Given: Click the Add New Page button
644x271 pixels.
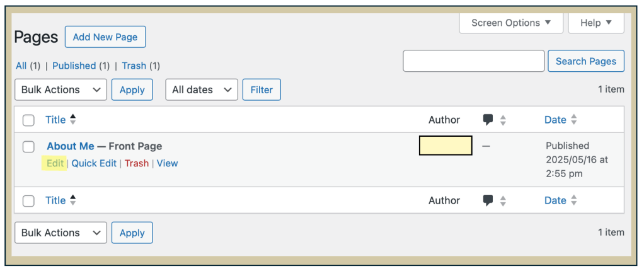Looking at the screenshot, I should (105, 37).
